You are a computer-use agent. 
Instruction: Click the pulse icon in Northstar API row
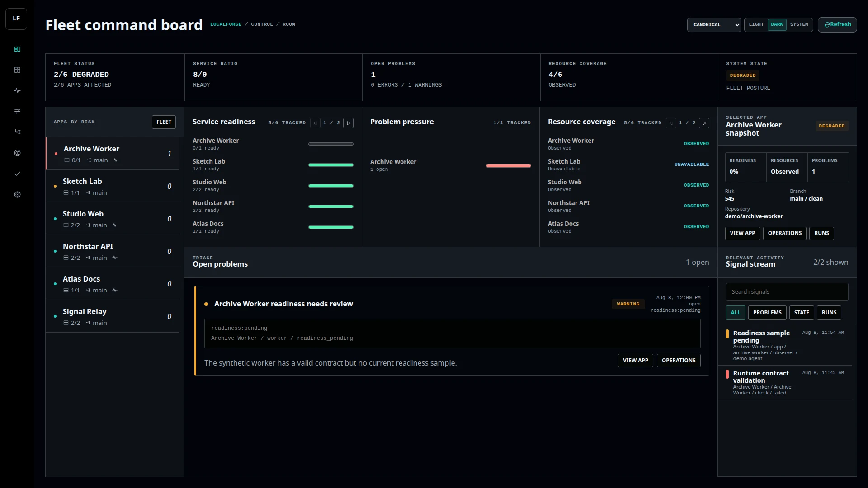coord(115,258)
